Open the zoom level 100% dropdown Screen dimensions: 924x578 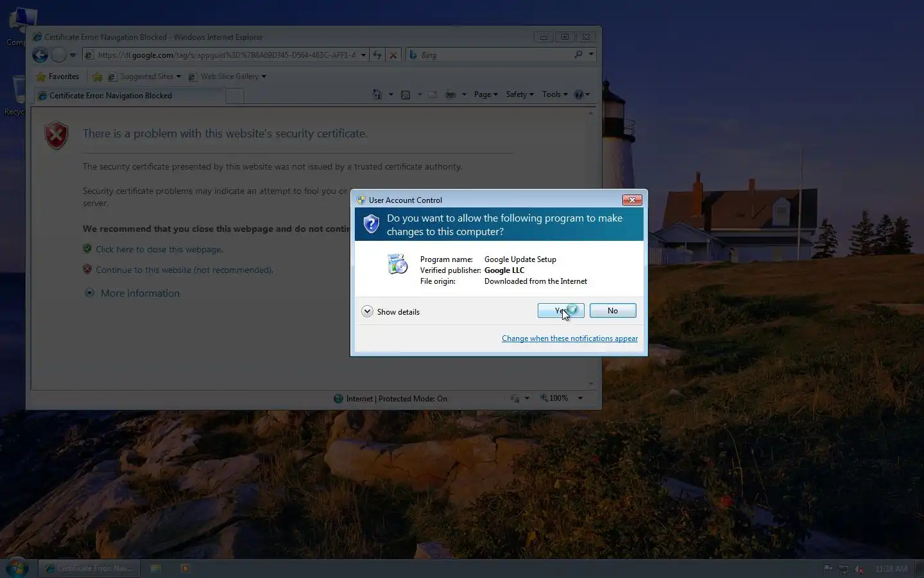point(580,398)
